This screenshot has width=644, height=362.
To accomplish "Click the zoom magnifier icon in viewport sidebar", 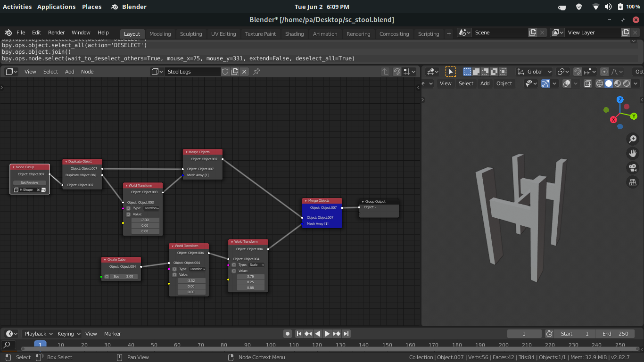I will point(633,139).
